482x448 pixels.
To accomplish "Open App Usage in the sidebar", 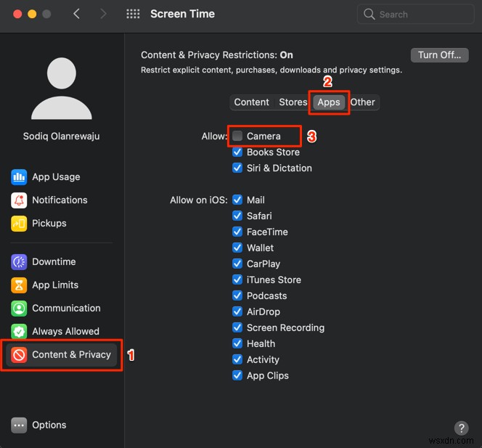I will tap(62, 177).
